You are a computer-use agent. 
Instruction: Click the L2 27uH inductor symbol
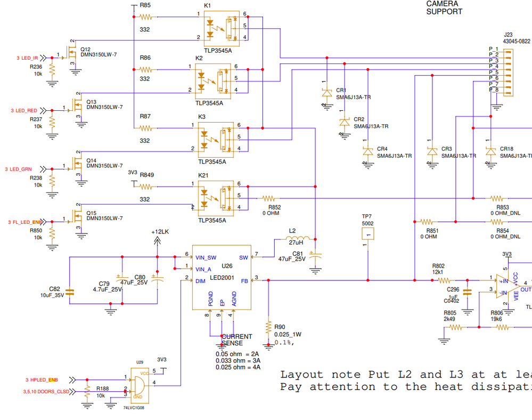click(x=295, y=238)
